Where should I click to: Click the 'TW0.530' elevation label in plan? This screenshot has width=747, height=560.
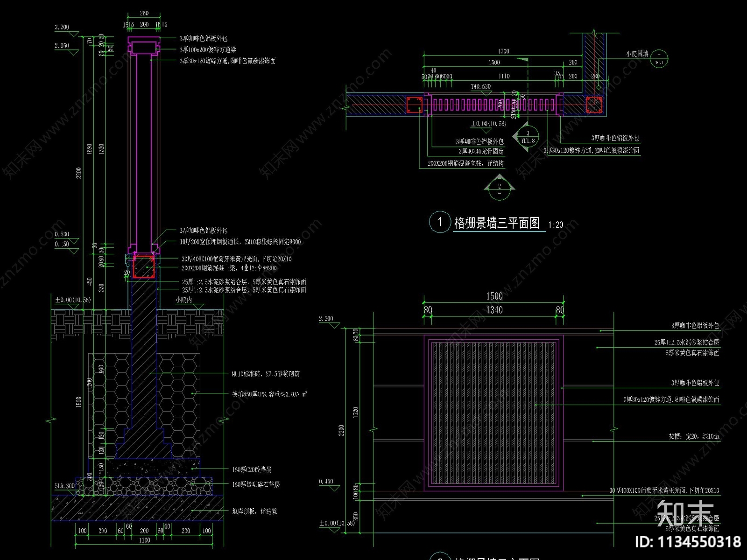coord(480,86)
